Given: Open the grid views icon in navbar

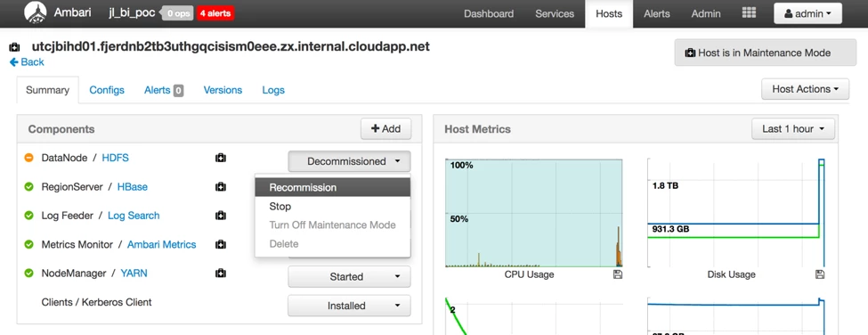Looking at the screenshot, I should (749, 13).
